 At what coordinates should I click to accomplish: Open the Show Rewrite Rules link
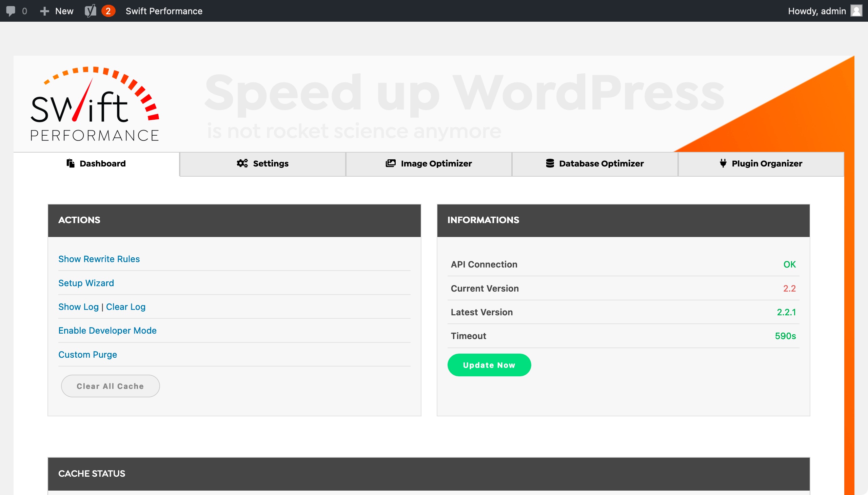tap(99, 259)
